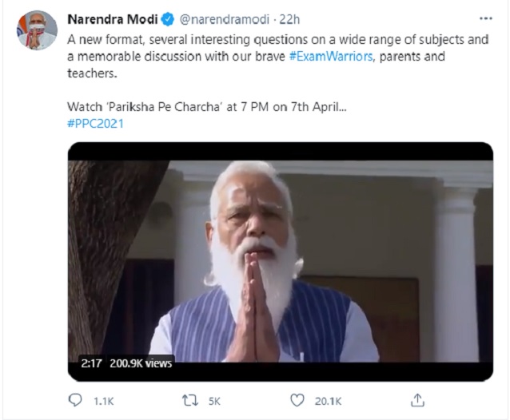Open the #PPC2021 hashtag link
Image resolution: width=510 pixels, height=420 pixels.
tap(96, 124)
